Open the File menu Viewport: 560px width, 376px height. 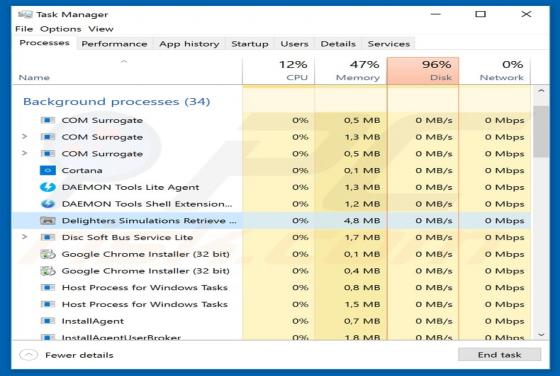[24, 29]
